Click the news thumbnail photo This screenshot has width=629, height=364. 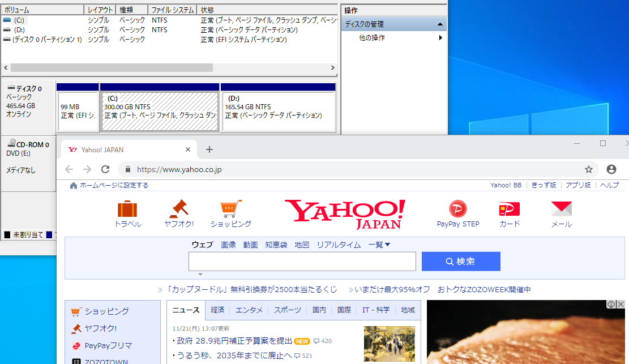click(x=390, y=344)
